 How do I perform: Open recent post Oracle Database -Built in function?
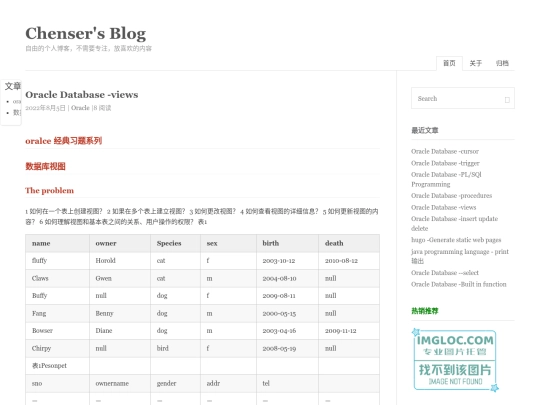pyautogui.click(x=459, y=284)
